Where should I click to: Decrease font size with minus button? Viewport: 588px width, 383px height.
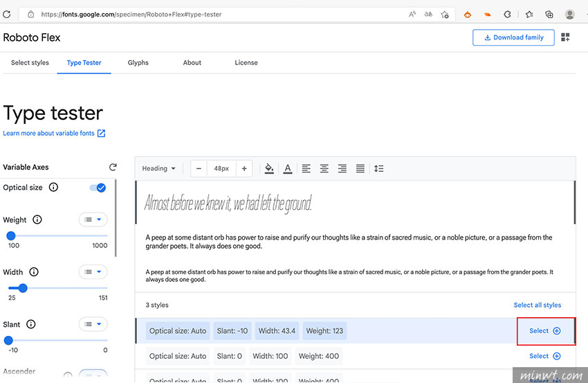click(x=199, y=168)
